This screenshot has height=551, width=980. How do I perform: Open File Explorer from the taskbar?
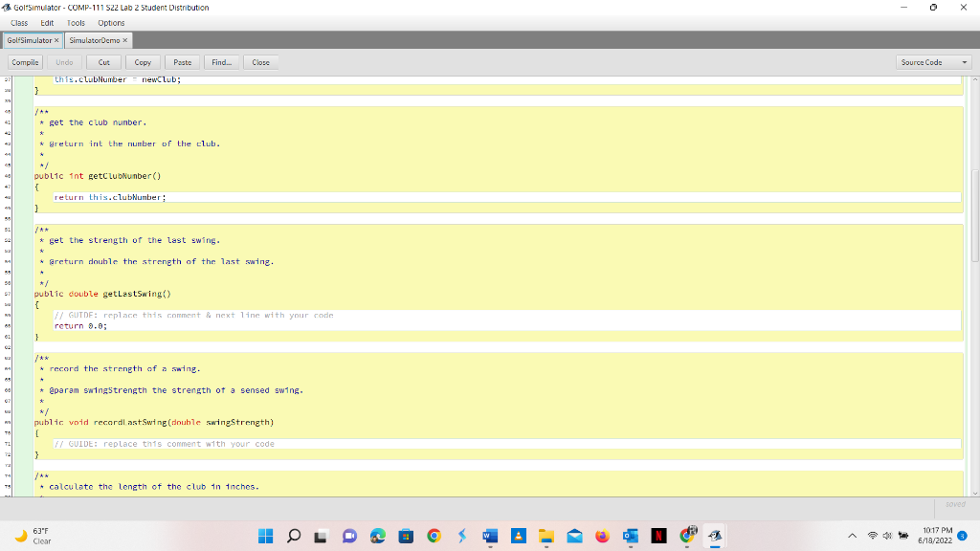(546, 536)
